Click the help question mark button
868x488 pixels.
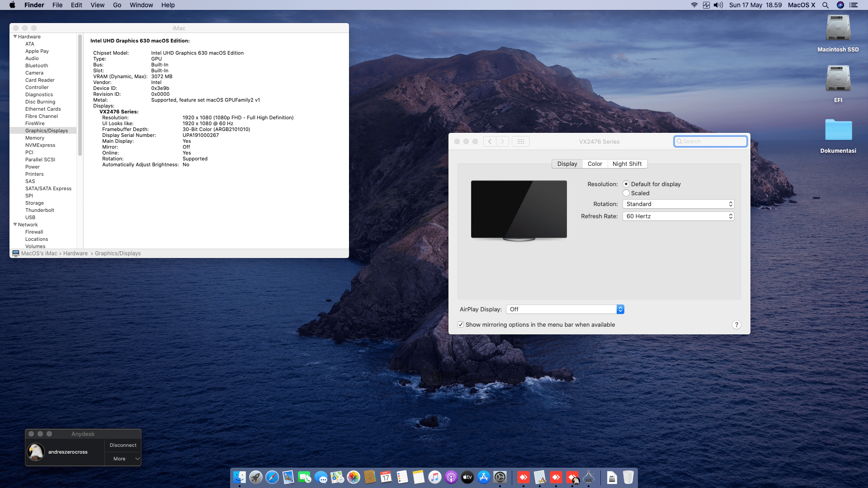coord(736,324)
